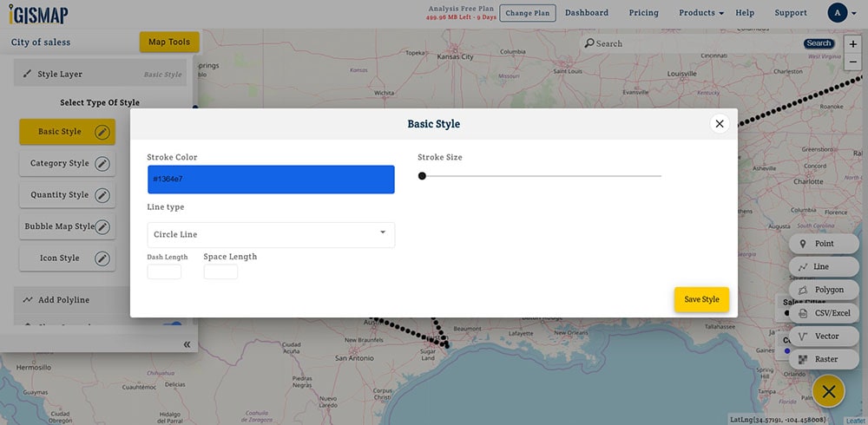
Task: Click the blue Search button
Action: pos(819,43)
